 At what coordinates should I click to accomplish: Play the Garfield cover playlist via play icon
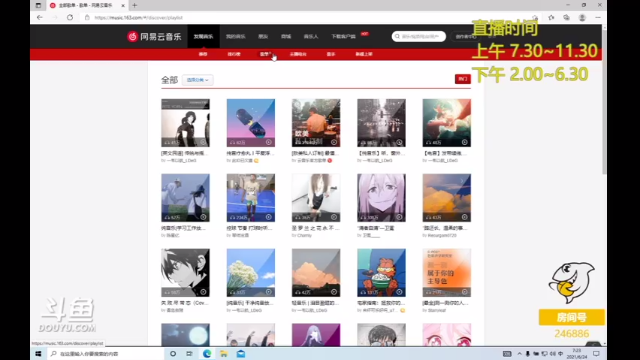tap(399, 292)
